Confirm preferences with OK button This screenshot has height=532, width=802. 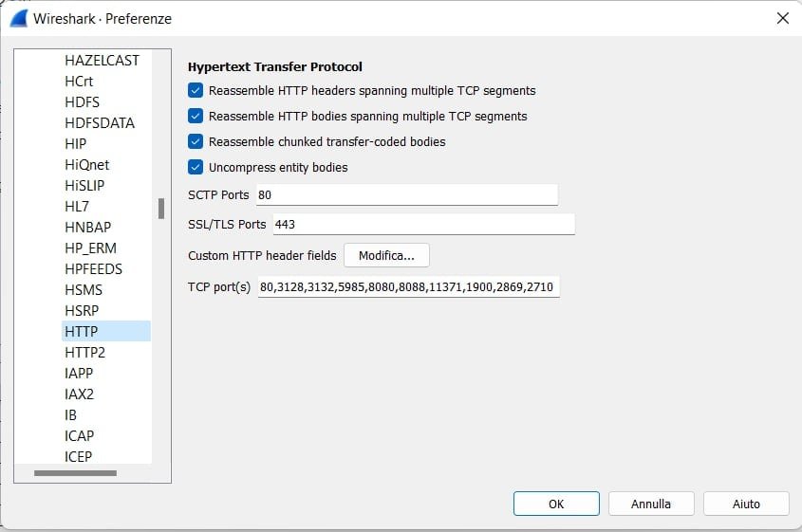point(556,504)
